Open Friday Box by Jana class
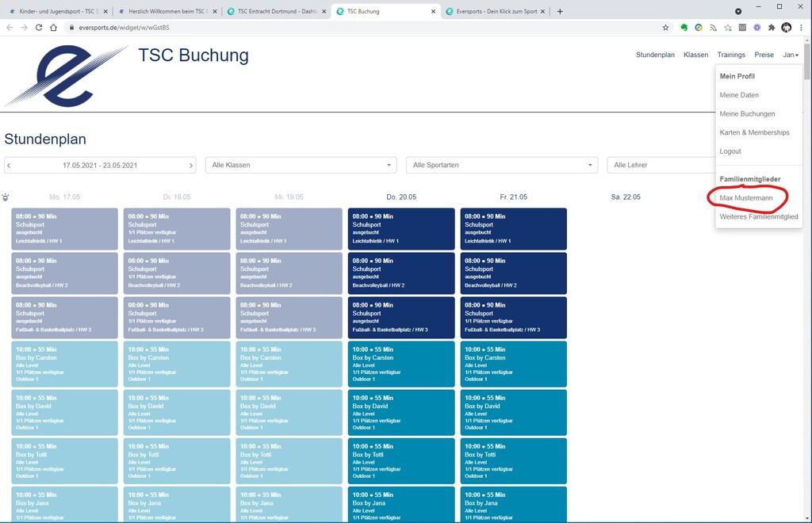The height and width of the screenshot is (523, 812). click(513, 504)
